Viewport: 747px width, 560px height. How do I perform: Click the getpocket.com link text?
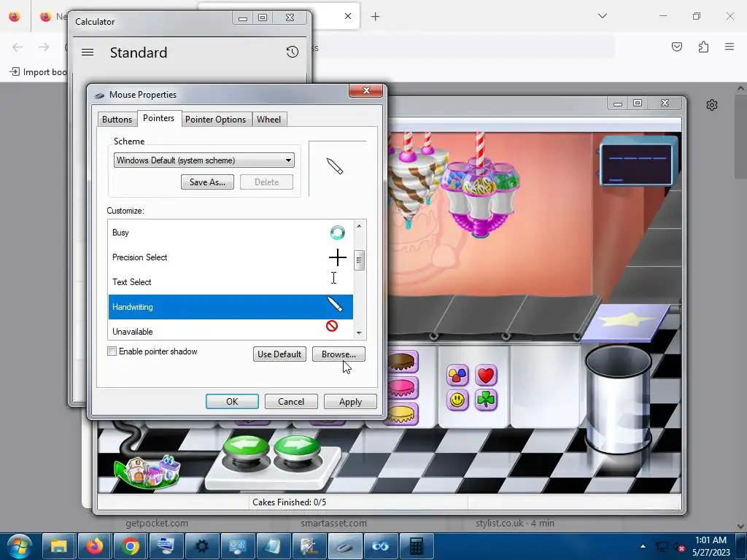click(x=157, y=523)
